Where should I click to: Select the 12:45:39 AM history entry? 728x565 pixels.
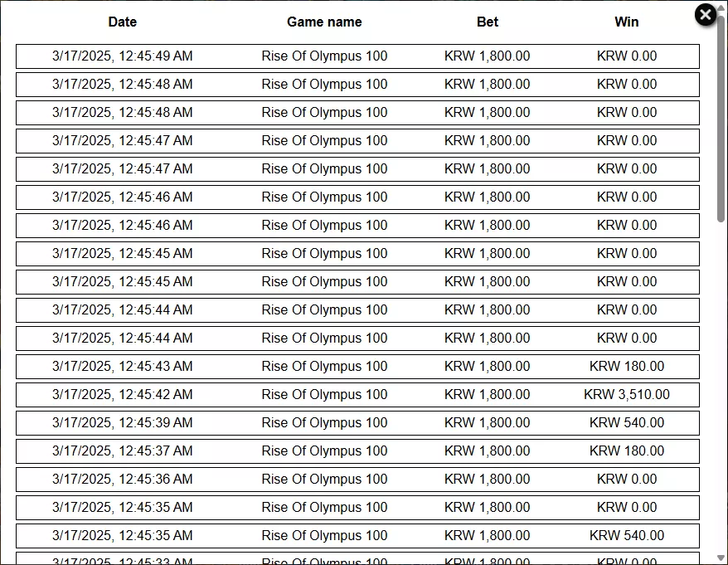(357, 423)
